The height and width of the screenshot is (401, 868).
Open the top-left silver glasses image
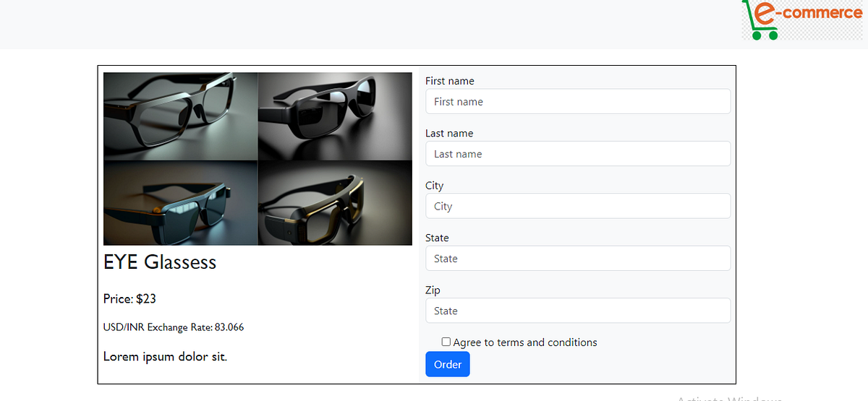(x=180, y=116)
